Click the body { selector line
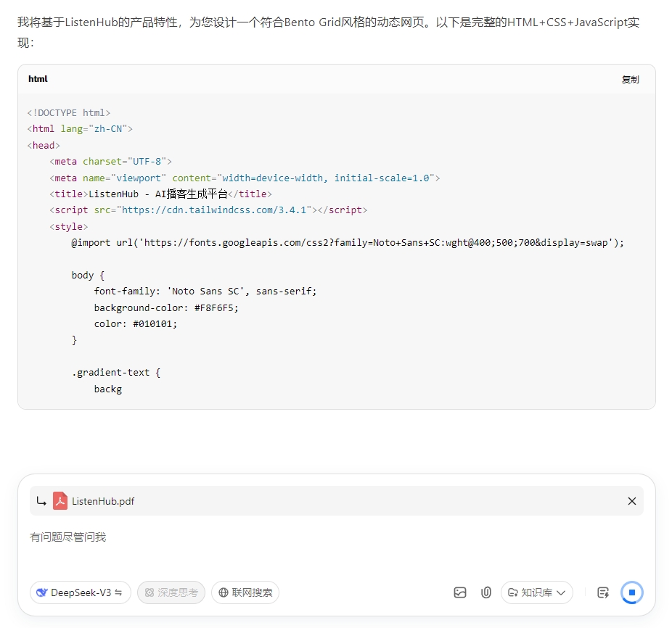 [88, 275]
